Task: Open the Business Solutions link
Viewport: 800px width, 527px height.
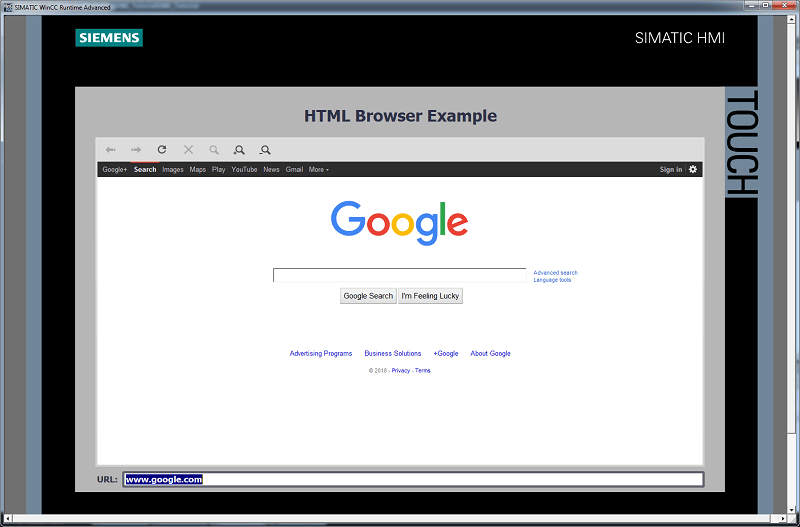Action: [392, 353]
